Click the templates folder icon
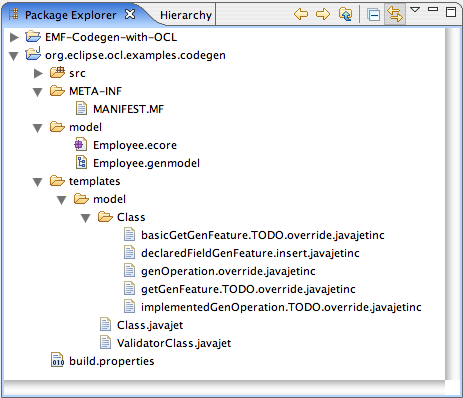The height and width of the screenshot is (398, 463). [x=57, y=180]
